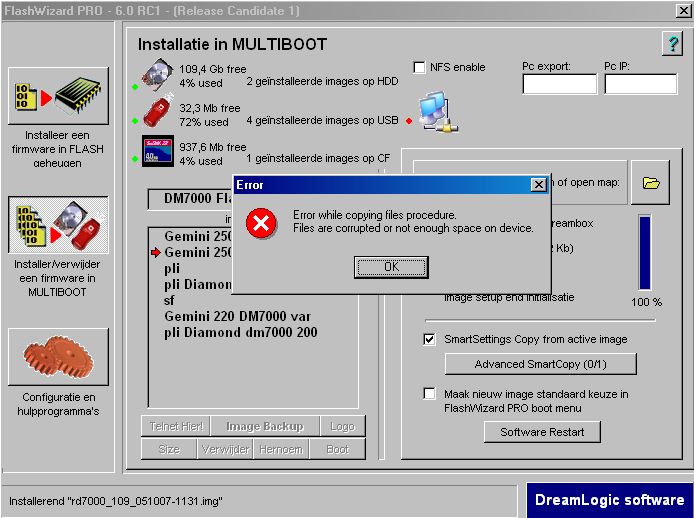Click the '32,3 Mb free' USB text
The width and height of the screenshot is (694, 518).
coord(209,108)
